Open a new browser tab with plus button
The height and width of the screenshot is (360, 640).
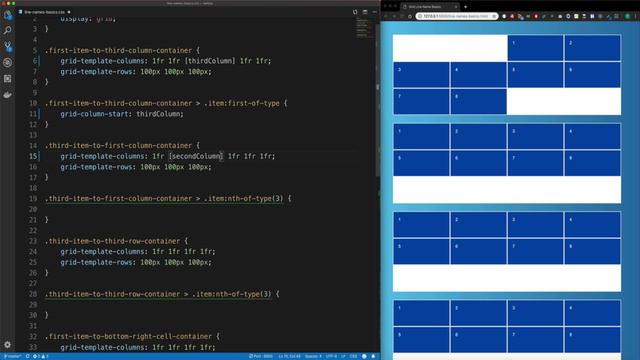coord(465,7)
